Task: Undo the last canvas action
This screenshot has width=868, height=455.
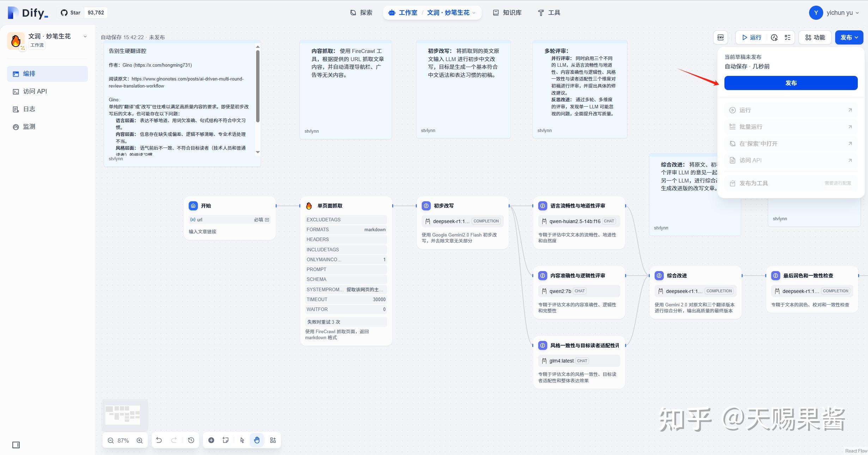Action: [x=159, y=440]
